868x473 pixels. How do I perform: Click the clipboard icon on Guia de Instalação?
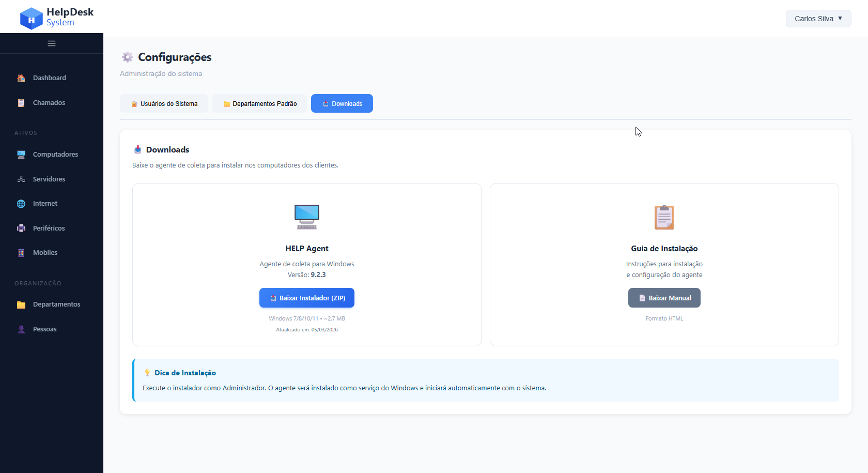[664, 217]
